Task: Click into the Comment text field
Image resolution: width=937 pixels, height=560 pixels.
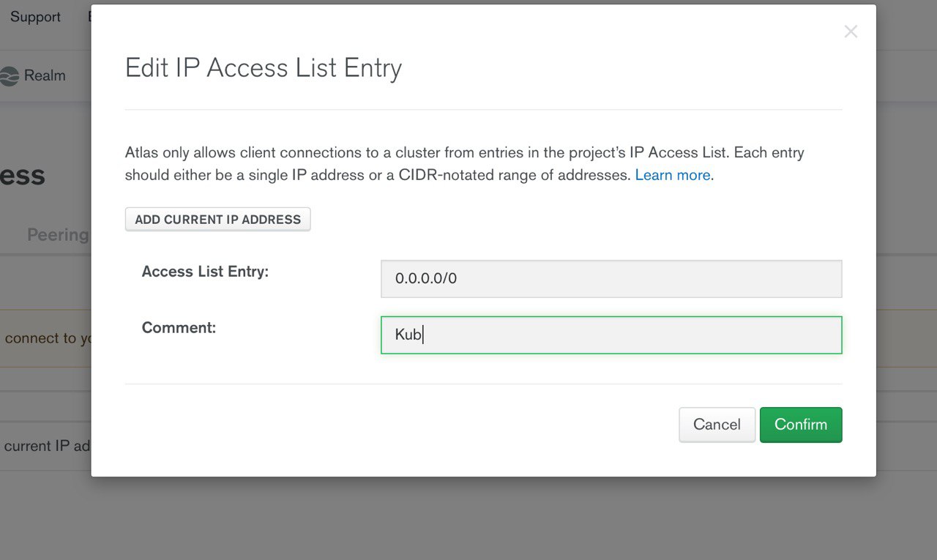Action: 611,335
